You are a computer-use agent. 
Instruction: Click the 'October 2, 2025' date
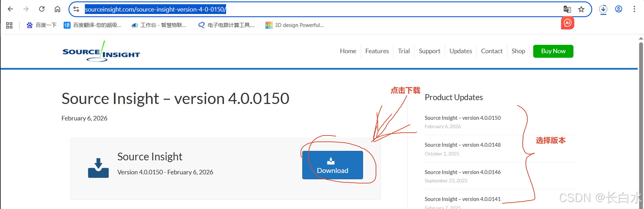pyautogui.click(x=442, y=154)
